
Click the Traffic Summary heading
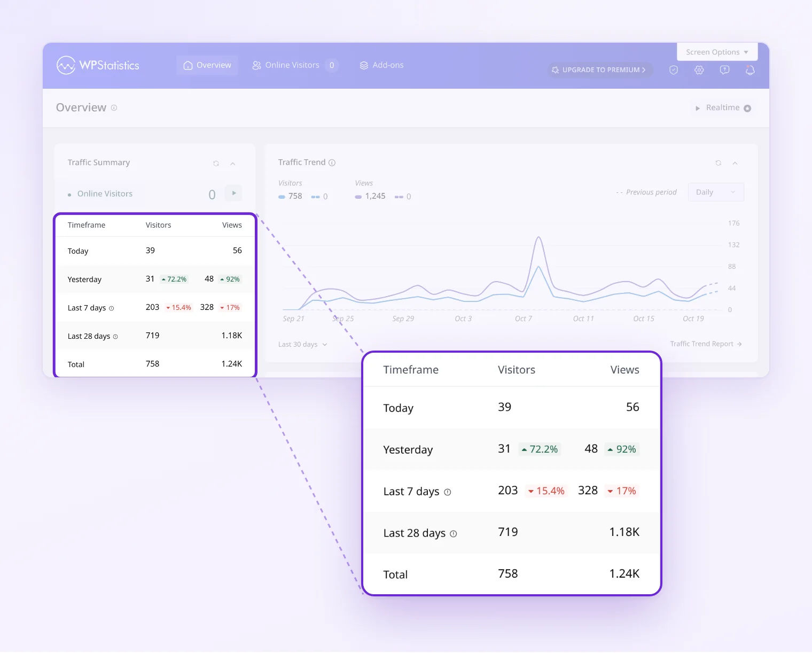[99, 162]
